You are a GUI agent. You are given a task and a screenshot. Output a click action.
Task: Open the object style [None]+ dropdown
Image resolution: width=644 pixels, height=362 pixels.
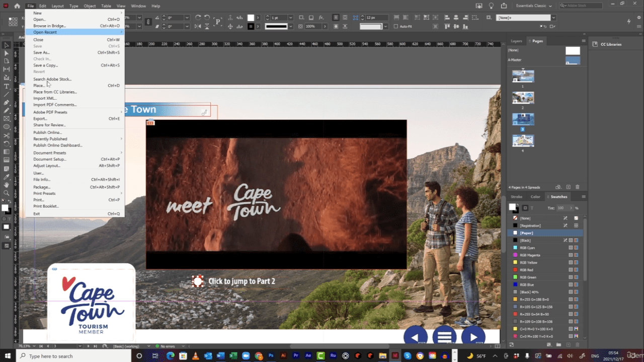(553, 18)
